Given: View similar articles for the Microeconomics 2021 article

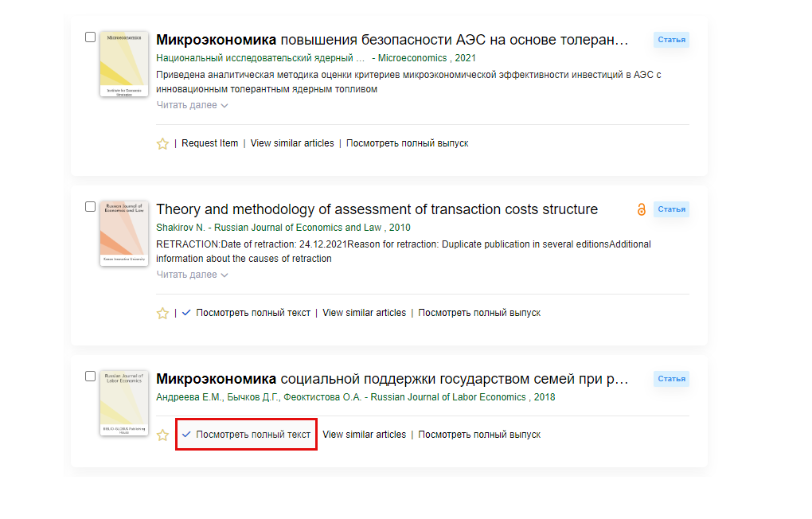Looking at the screenshot, I should point(292,143).
